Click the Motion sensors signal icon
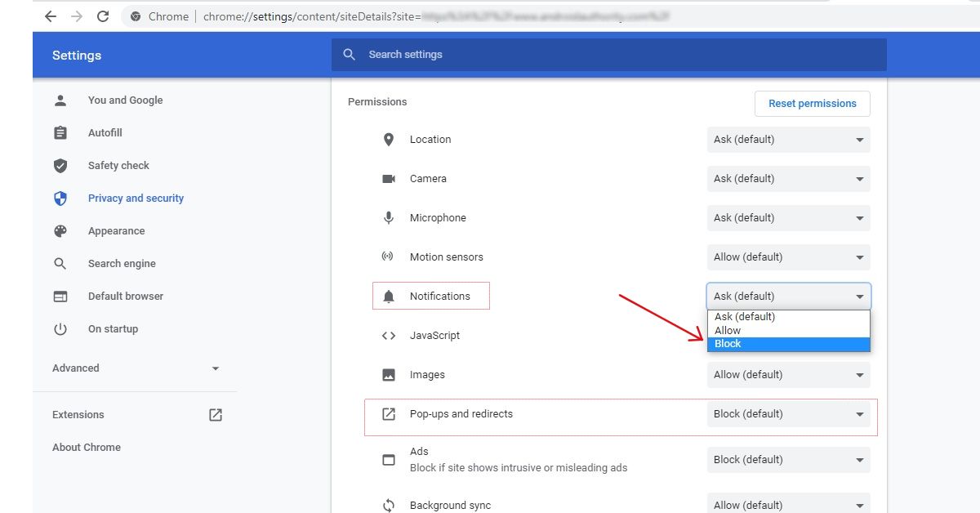Viewport: 980px width, 513px height. (x=389, y=256)
